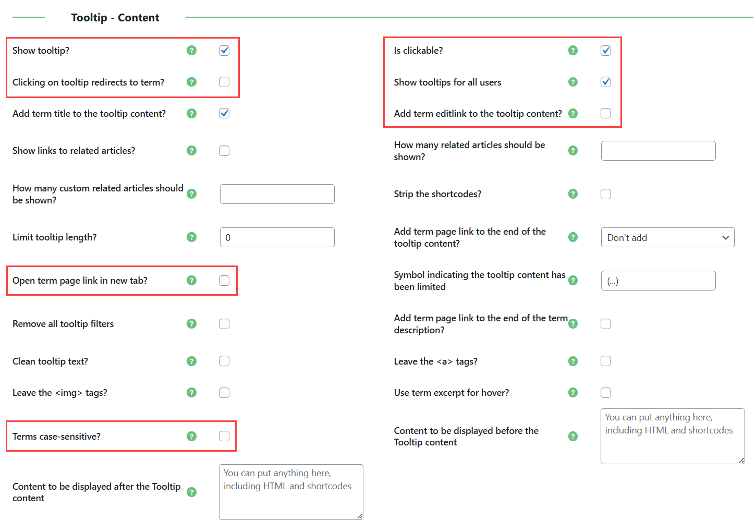Uncheck "Add term title to the tooltip content?"
Image resolution: width=756 pixels, height=532 pixels.
(x=224, y=113)
